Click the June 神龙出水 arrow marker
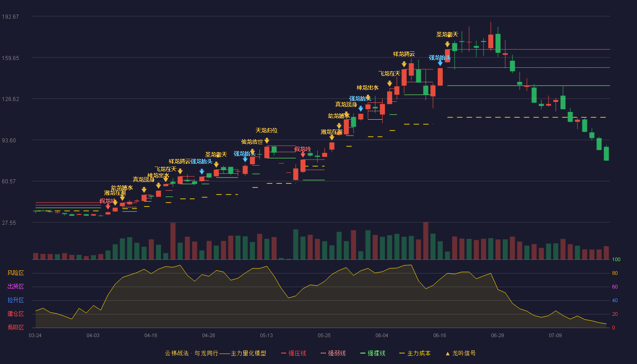 point(368,97)
